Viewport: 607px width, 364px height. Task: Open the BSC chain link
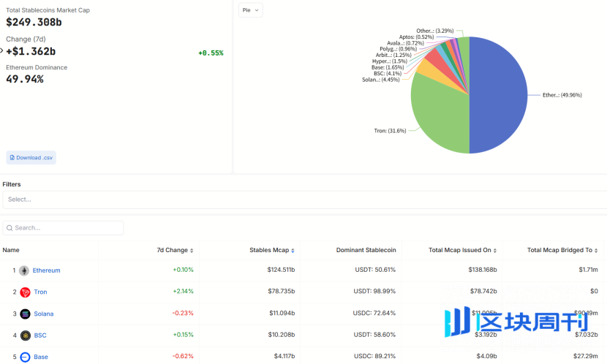[40, 335]
